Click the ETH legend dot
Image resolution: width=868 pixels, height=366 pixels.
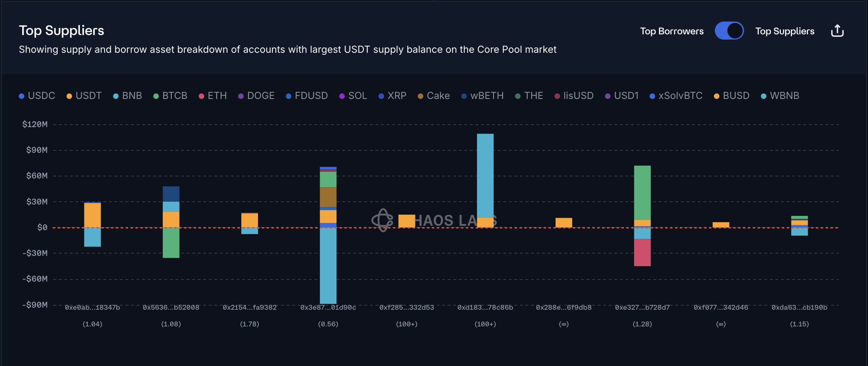[x=201, y=96]
